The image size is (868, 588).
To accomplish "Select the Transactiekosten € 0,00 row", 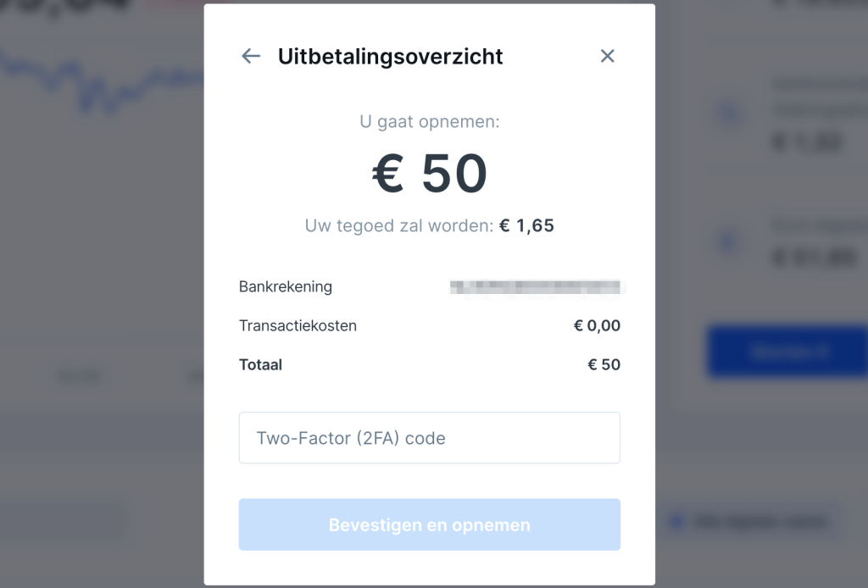I will 430,325.
